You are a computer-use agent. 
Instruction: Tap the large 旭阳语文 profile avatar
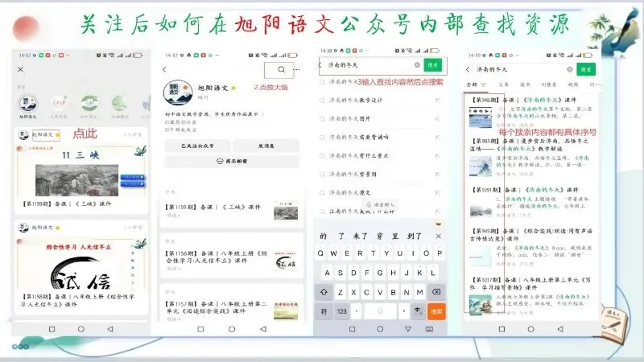tap(178, 93)
